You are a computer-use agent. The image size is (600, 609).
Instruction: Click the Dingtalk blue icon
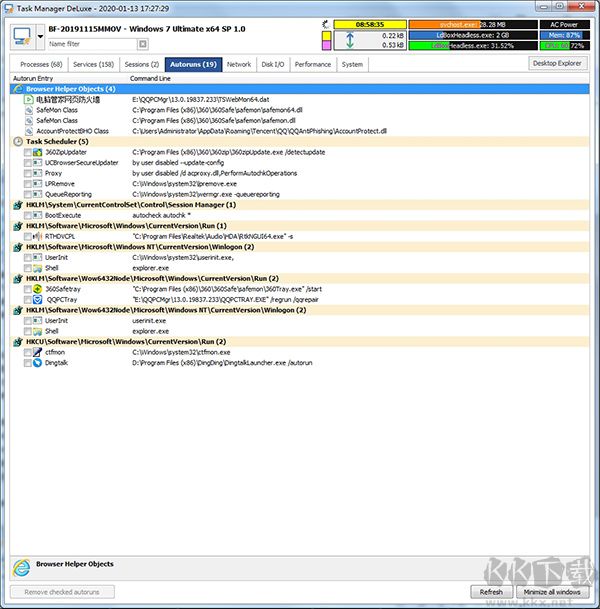pyautogui.click(x=37, y=363)
